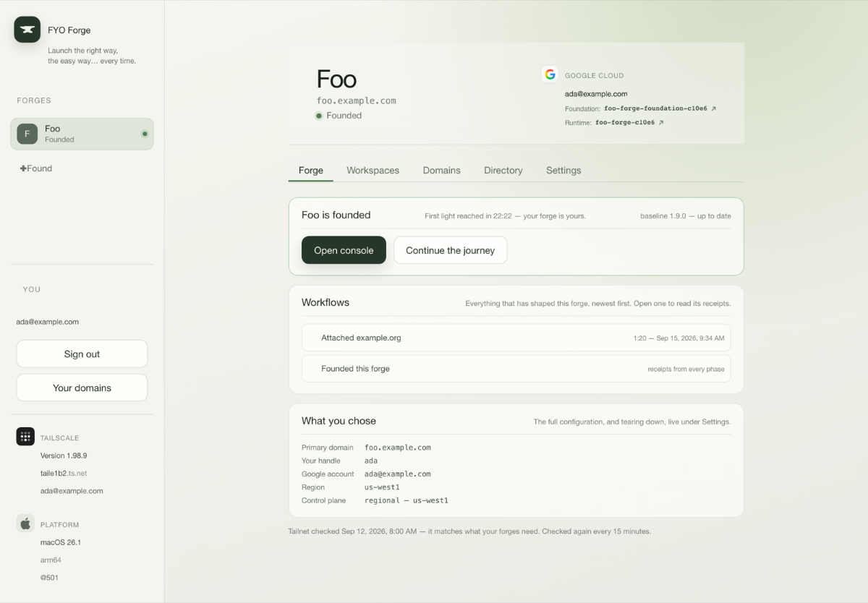Click the Open console button
Screen dimensions: 868x603
coord(344,250)
